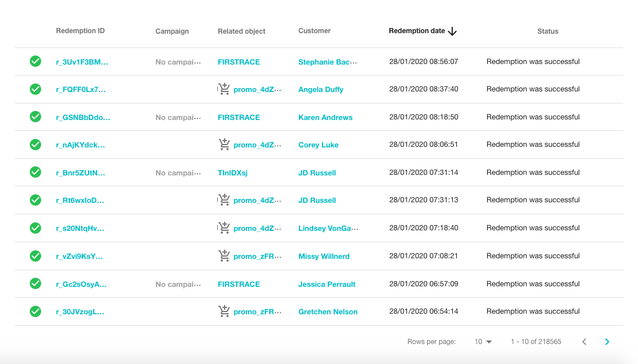Screen dimensions: 638x364
Task: Open customer Angela Duffy profile
Action: 321,90
